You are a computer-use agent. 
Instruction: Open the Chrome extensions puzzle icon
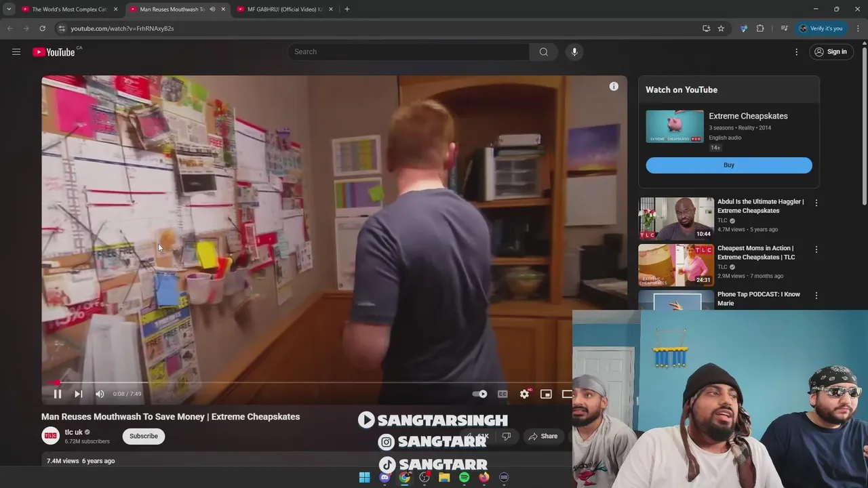pyautogui.click(x=760, y=28)
